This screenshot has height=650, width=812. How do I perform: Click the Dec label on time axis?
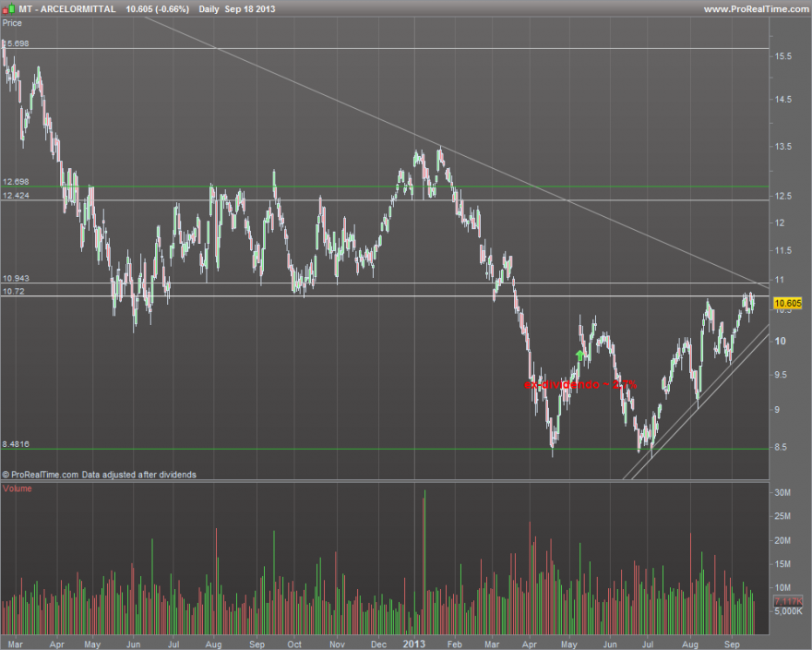pos(378,644)
